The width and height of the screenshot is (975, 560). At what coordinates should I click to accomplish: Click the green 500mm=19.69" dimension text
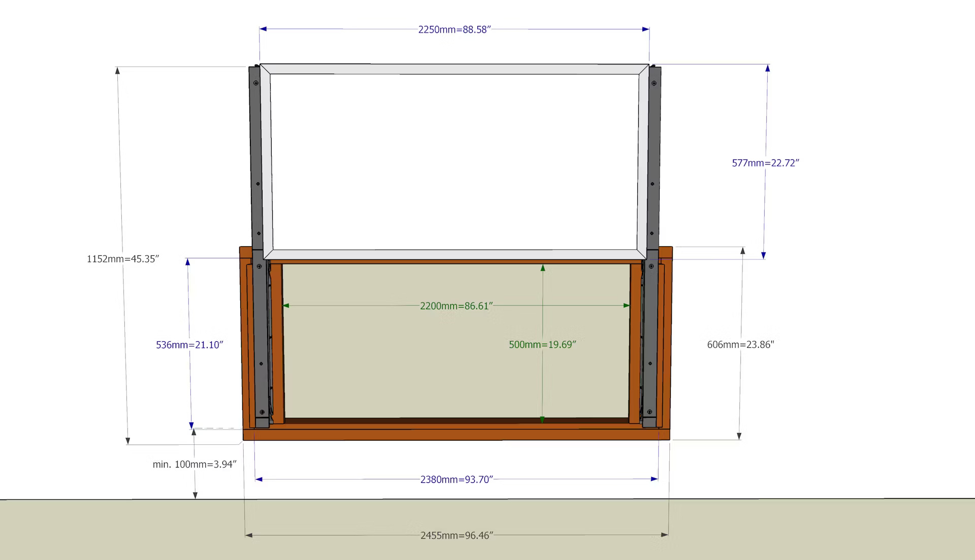(x=542, y=344)
